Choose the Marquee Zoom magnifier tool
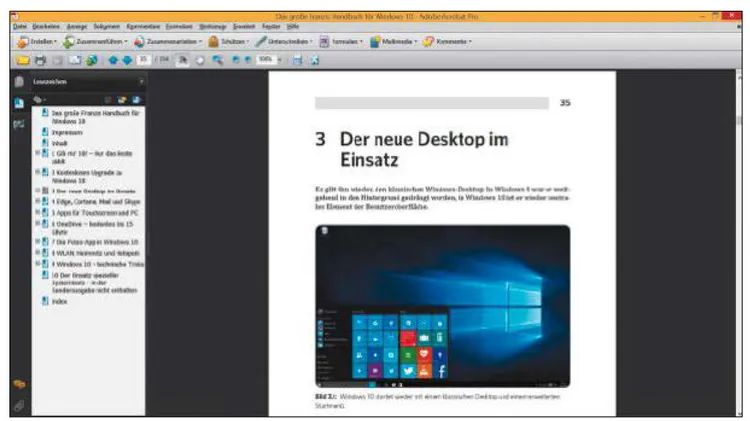 (218, 60)
